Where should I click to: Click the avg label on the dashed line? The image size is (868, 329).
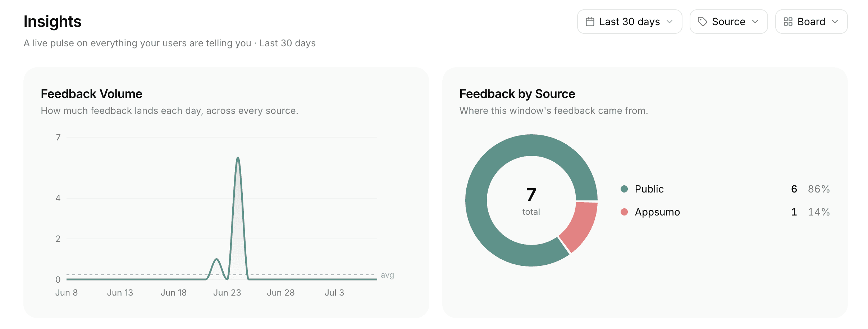click(x=387, y=275)
